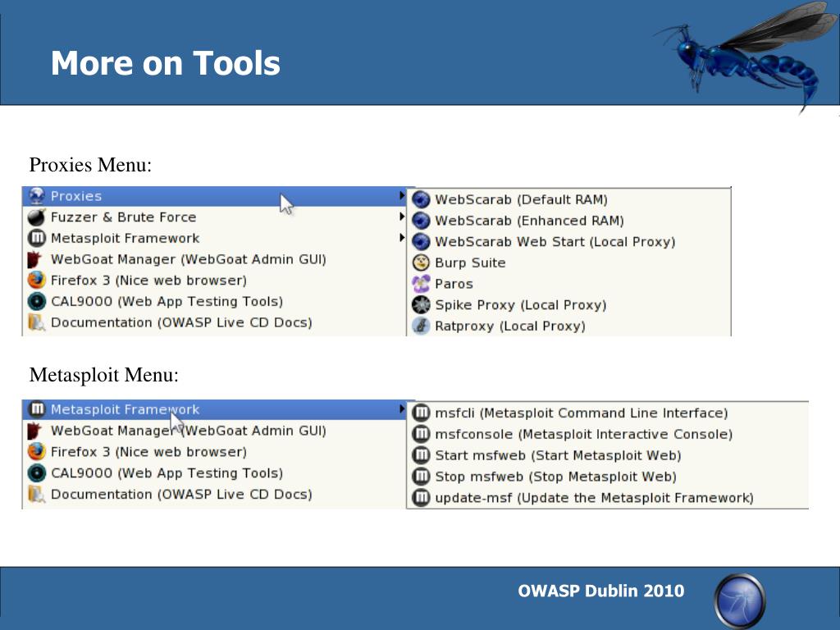Click the msfconsole icon
The height and width of the screenshot is (630, 840).
pyautogui.click(x=421, y=434)
